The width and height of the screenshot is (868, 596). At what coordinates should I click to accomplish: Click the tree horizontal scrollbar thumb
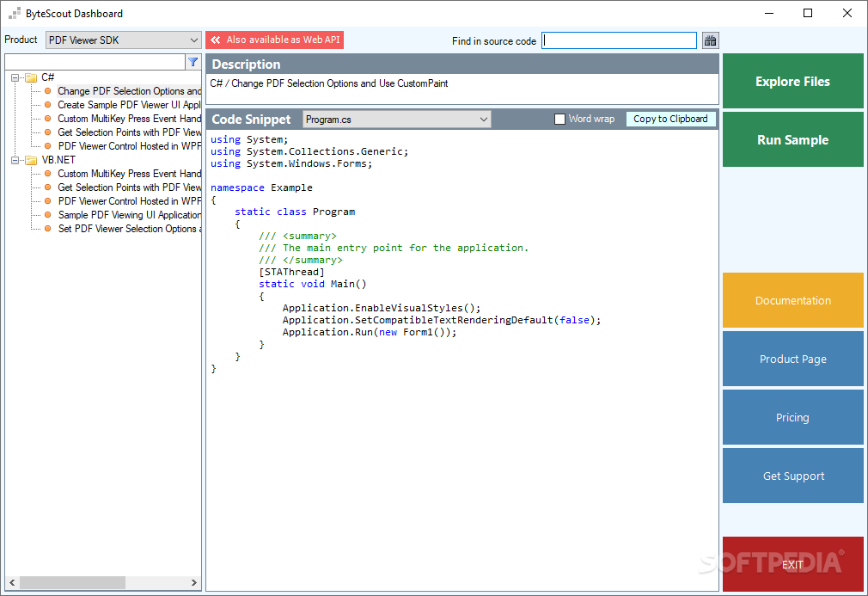pos(72,583)
